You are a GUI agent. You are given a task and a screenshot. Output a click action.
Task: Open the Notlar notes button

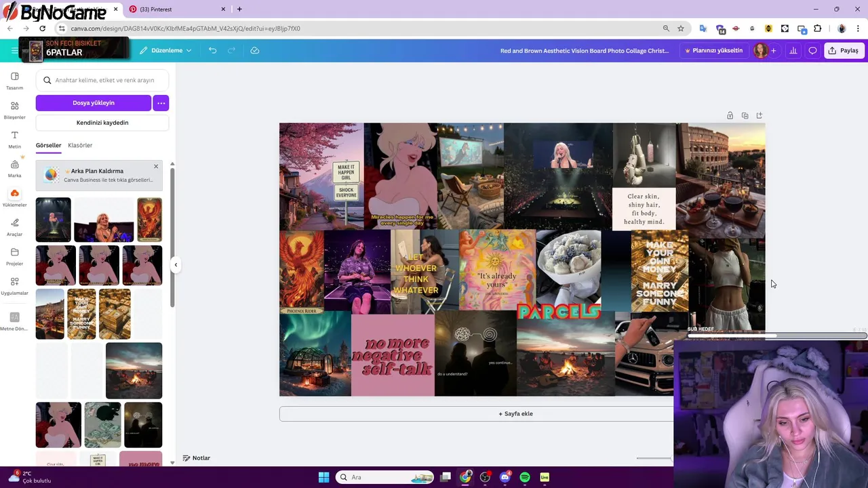[197, 458]
